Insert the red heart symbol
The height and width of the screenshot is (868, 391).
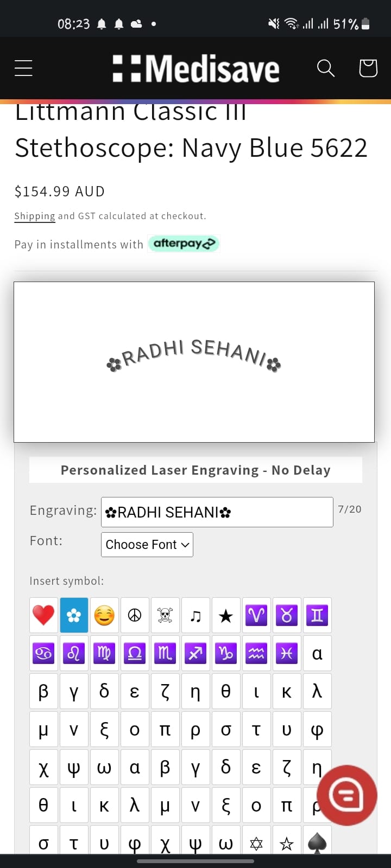43,615
